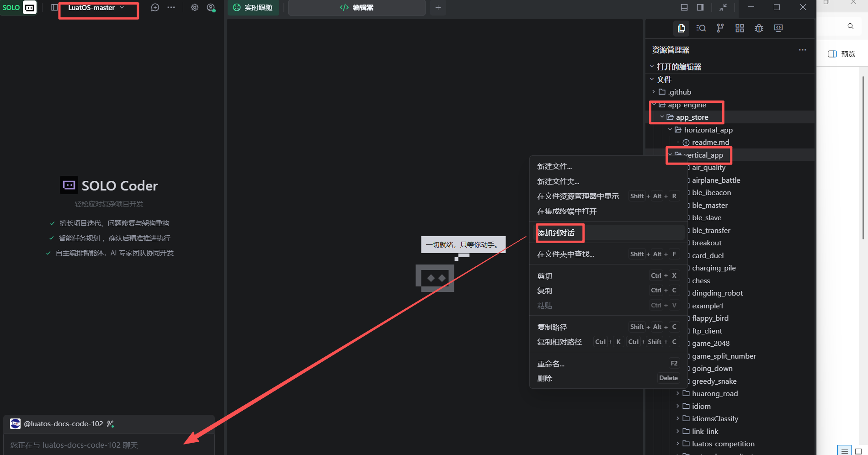This screenshot has height=455, width=868.
Task: Open the LuatOS-master project dropdown
Action: click(96, 8)
